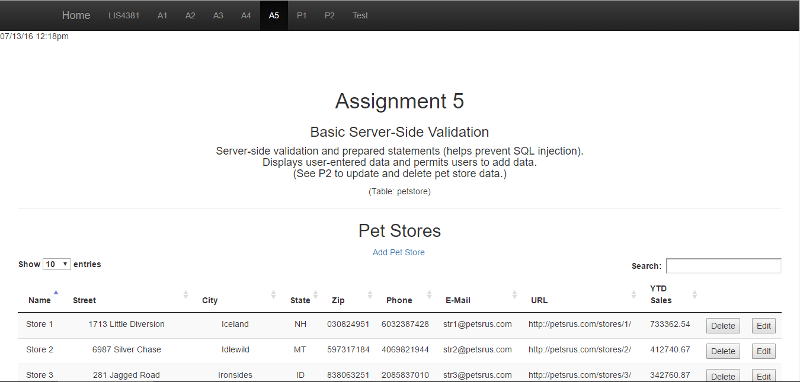This screenshot has height=382, width=800.
Task: Select the Store 3 name cell
Action: tap(40, 375)
